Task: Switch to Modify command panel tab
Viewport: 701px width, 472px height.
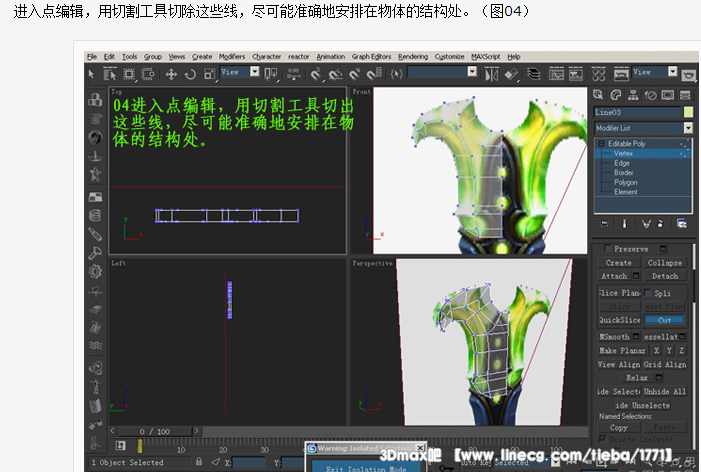Action: [616, 95]
